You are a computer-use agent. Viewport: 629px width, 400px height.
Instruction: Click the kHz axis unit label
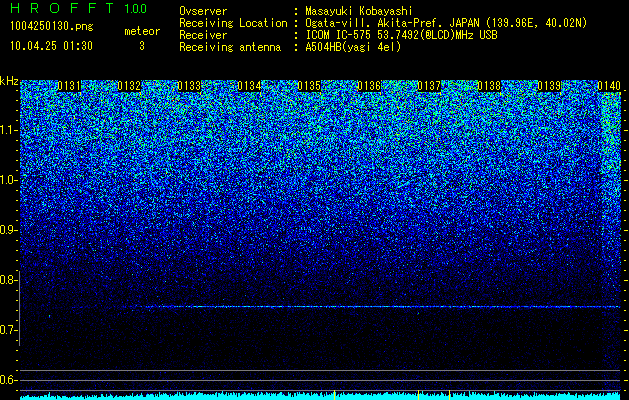click(x=9, y=81)
